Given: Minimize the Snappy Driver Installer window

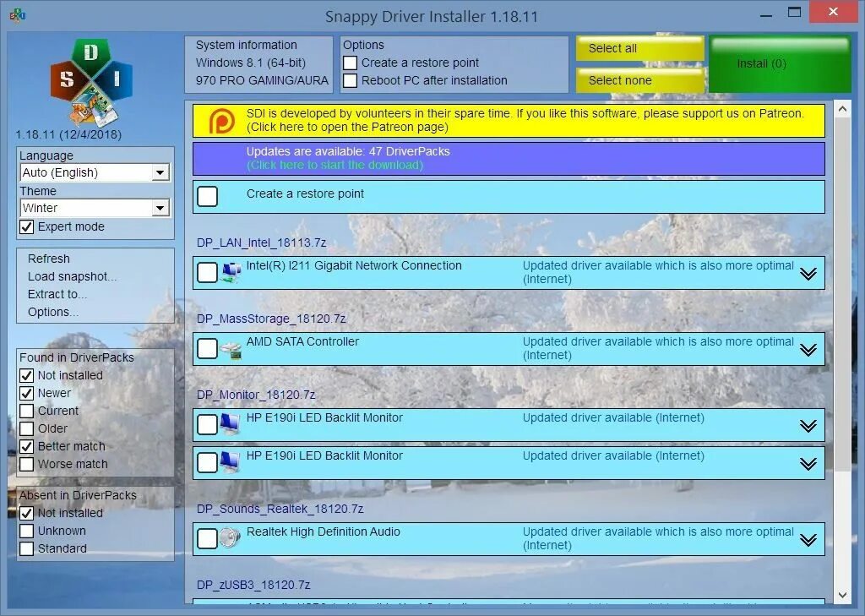Looking at the screenshot, I should click(x=765, y=15).
